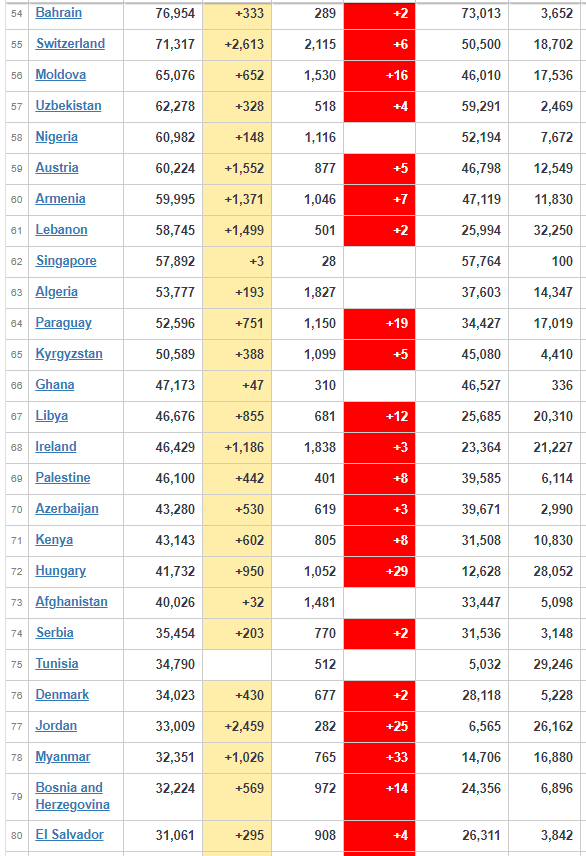Click the El Salvador link
This screenshot has height=856, width=586.
tap(69, 835)
